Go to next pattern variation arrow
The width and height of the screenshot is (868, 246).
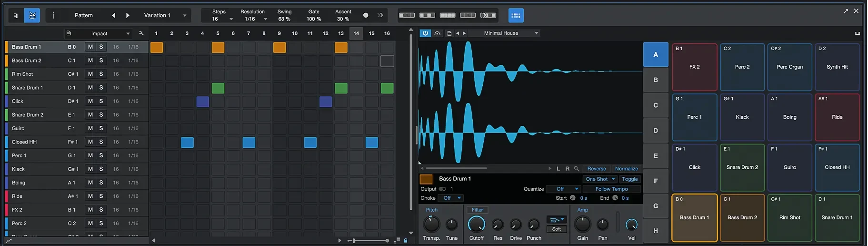coord(128,15)
